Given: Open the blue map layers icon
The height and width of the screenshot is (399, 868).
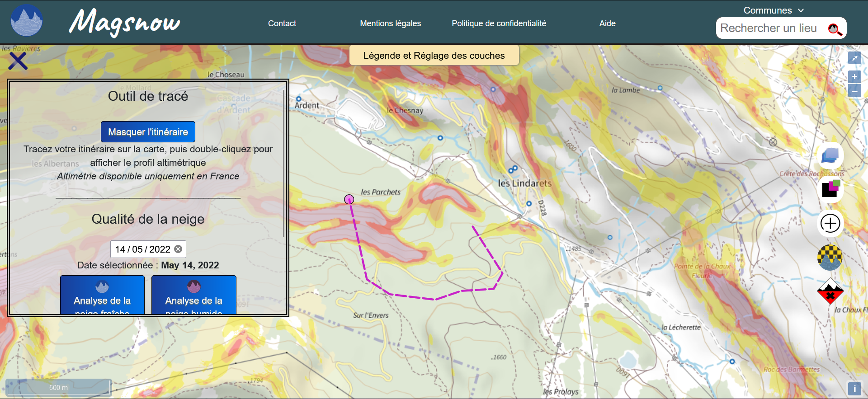Looking at the screenshot, I should pos(830,155).
